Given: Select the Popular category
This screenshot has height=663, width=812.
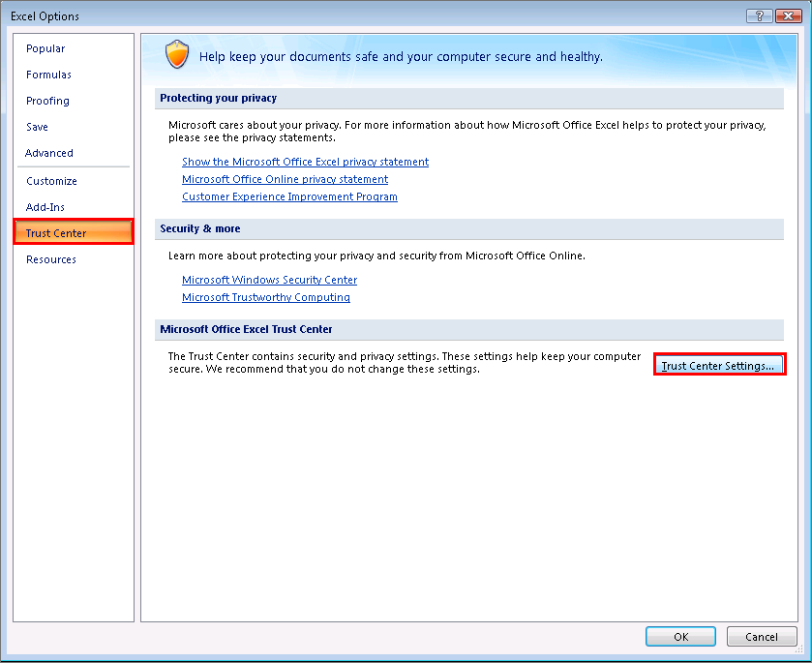Looking at the screenshot, I should click(x=45, y=48).
